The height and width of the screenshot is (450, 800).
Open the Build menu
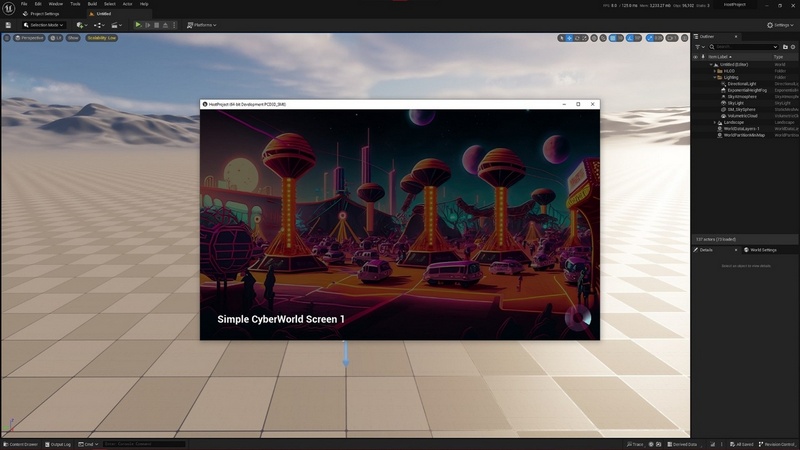tap(92, 4)
